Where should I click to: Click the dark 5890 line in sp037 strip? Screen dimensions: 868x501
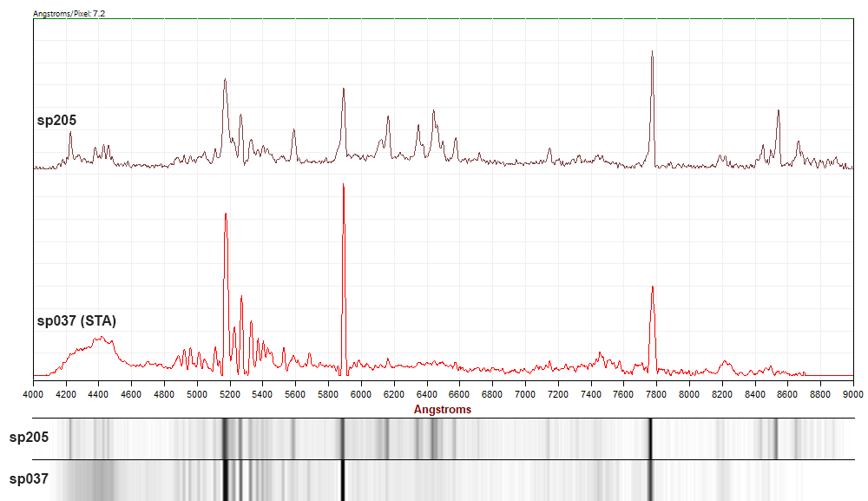click(x=343, y=480)
